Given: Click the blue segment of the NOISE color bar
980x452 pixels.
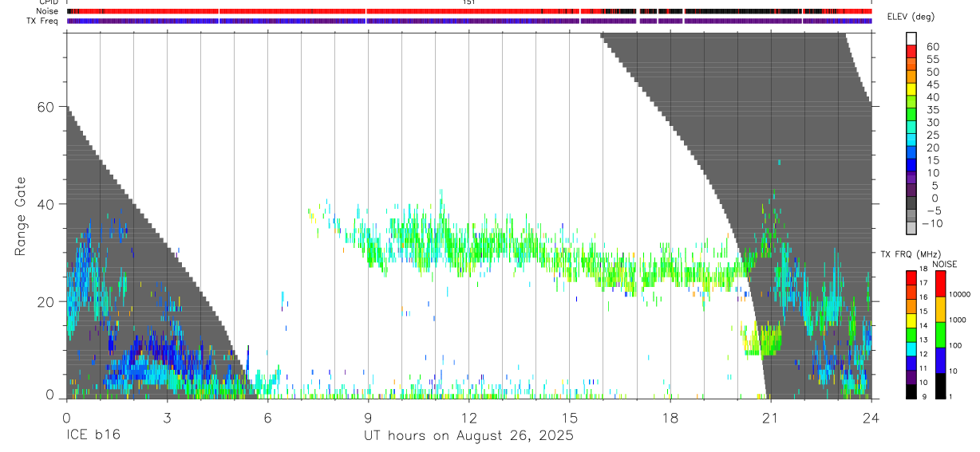Looking at the screenshot, I should tap(941, 360).
